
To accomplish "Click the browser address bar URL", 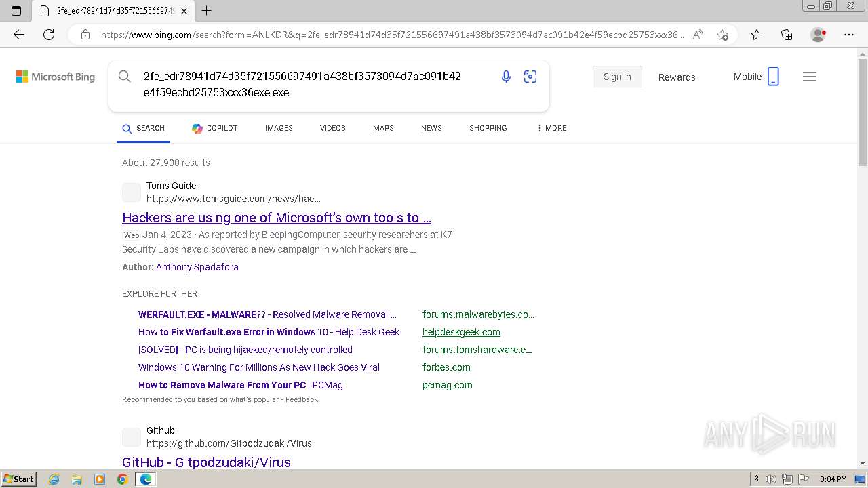I will (392, 35).
